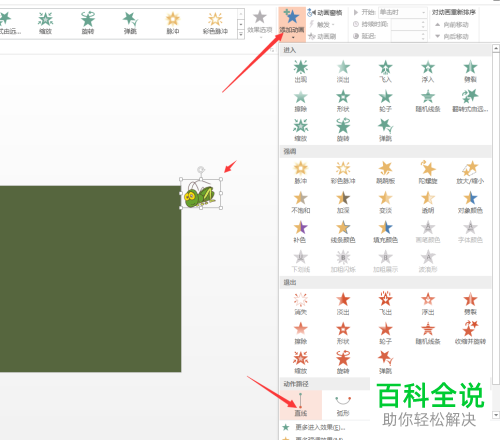This screenshot has height=440, width=500.
Task: Choose Darken (加深) emphasis effect
Action: tap(343, 202)
